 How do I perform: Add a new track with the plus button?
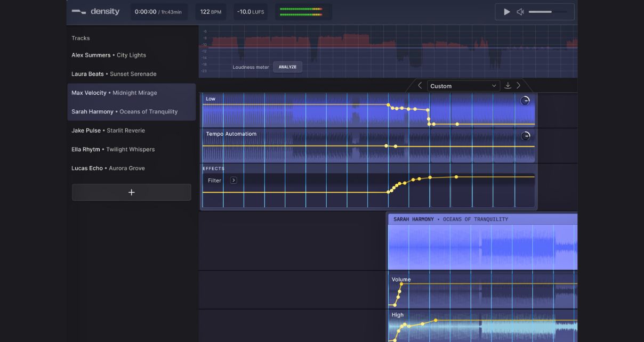pyautogui.click(x=131, y=192)
